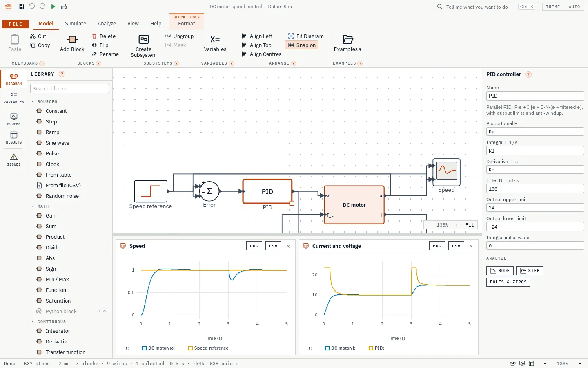Viewport: 588px width, 368px height.
Task: Show the Issues sidebar panel
Action: [14, 160]
